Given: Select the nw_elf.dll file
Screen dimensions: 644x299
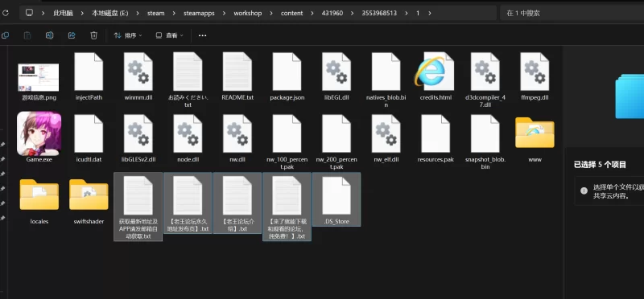Looking at the screenshot, I should [x=386, y=138].
